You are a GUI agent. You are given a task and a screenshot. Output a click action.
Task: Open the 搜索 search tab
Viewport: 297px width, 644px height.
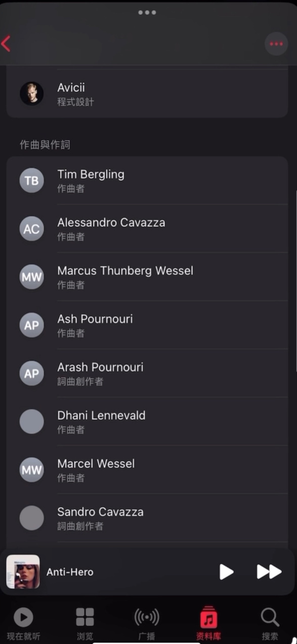(270, 624)
